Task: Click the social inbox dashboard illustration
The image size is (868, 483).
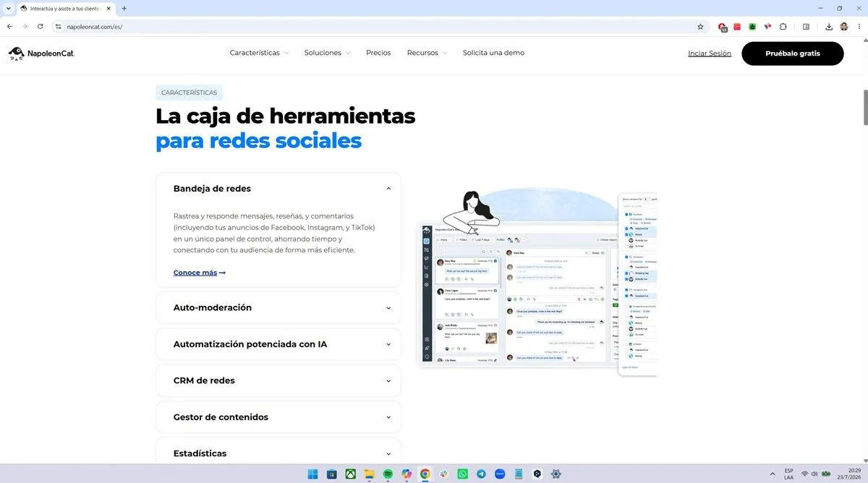Action: pos(537,282)
